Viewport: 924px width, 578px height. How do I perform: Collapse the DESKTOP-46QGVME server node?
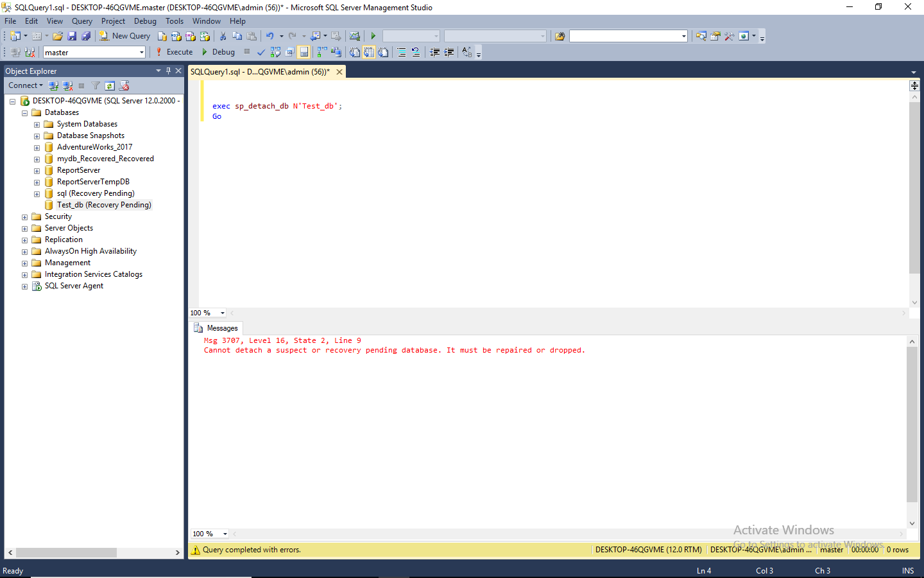pos(12,101)
